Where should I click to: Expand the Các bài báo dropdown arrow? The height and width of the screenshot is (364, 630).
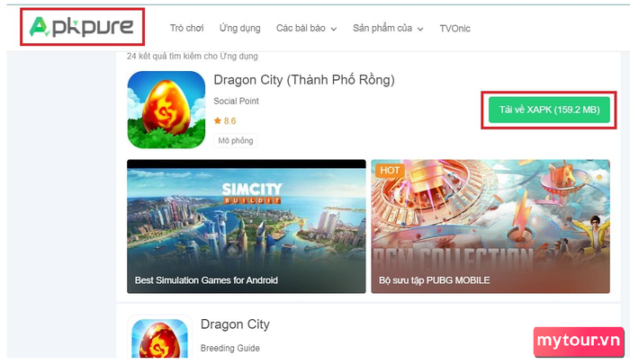tap(334, 29)
